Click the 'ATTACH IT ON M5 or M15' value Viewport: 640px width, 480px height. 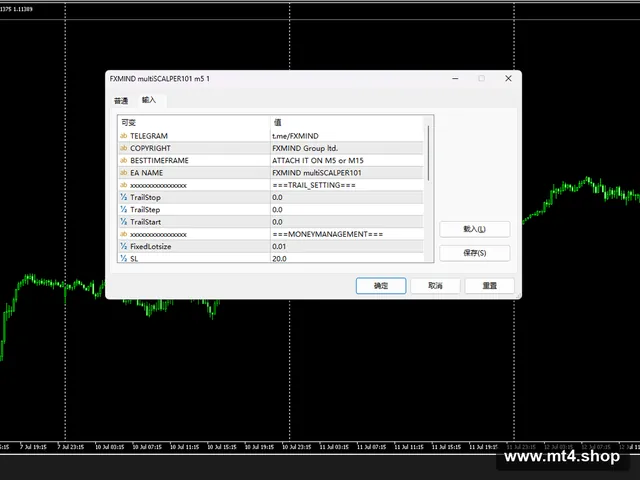pyautogui.click(x=318, y=160)
